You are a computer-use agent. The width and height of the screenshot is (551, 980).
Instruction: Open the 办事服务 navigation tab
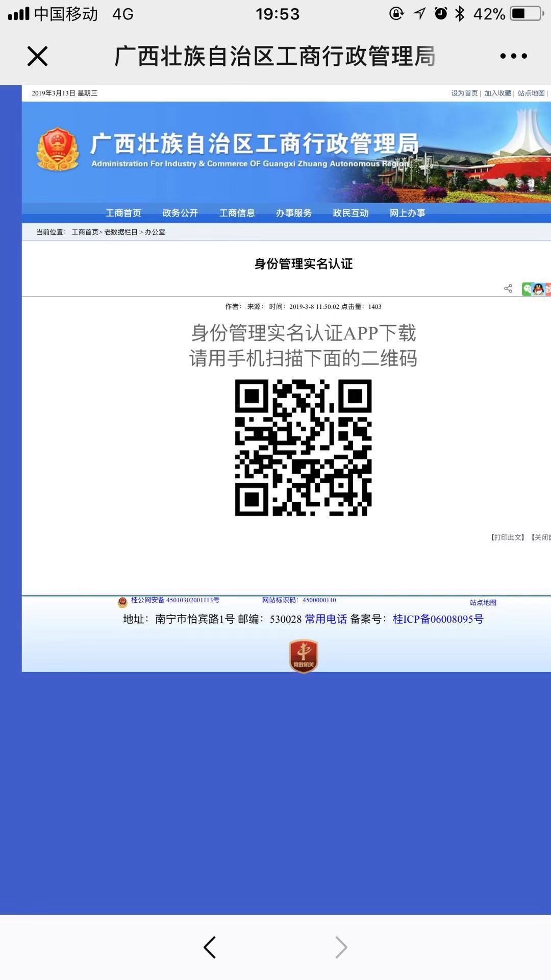point(294,213)
